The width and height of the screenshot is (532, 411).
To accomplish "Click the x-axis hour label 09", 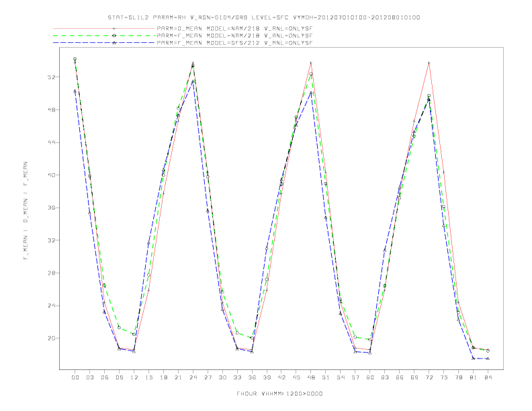I will 119,377.
